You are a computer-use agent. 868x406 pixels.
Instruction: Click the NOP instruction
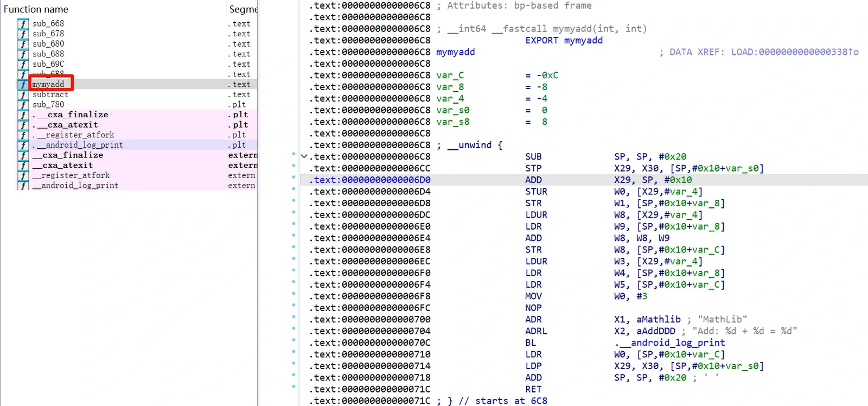(533, 308)
